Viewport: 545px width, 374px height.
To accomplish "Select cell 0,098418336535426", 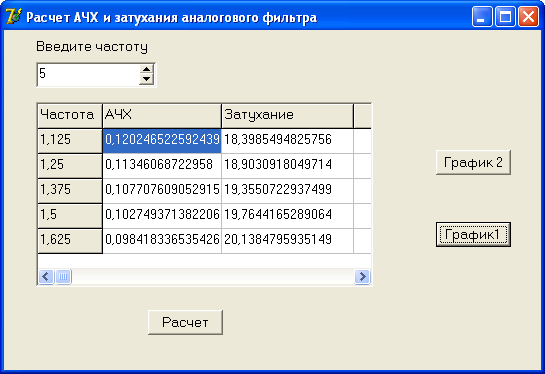I will [162, 241].
